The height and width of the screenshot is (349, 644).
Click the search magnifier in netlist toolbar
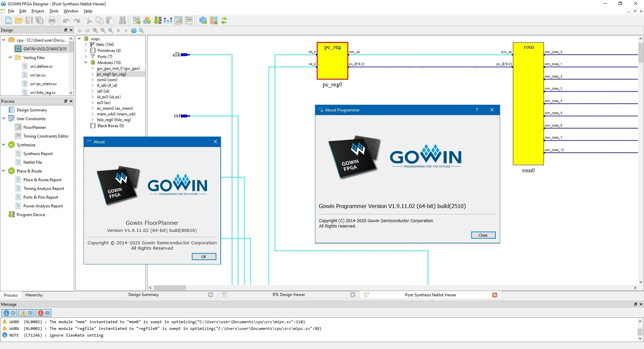click(142, 31)
